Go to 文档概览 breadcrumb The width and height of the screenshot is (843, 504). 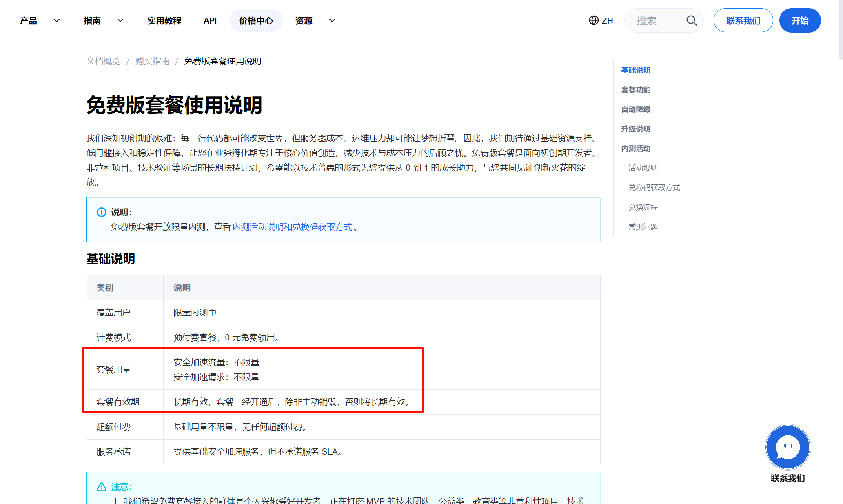[x=104, y=61]
